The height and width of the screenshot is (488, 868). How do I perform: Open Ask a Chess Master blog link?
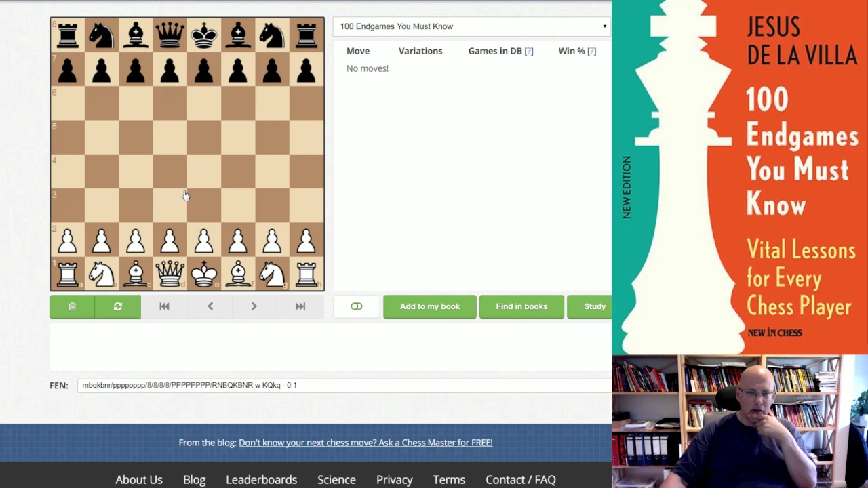(x=366, y=443)
